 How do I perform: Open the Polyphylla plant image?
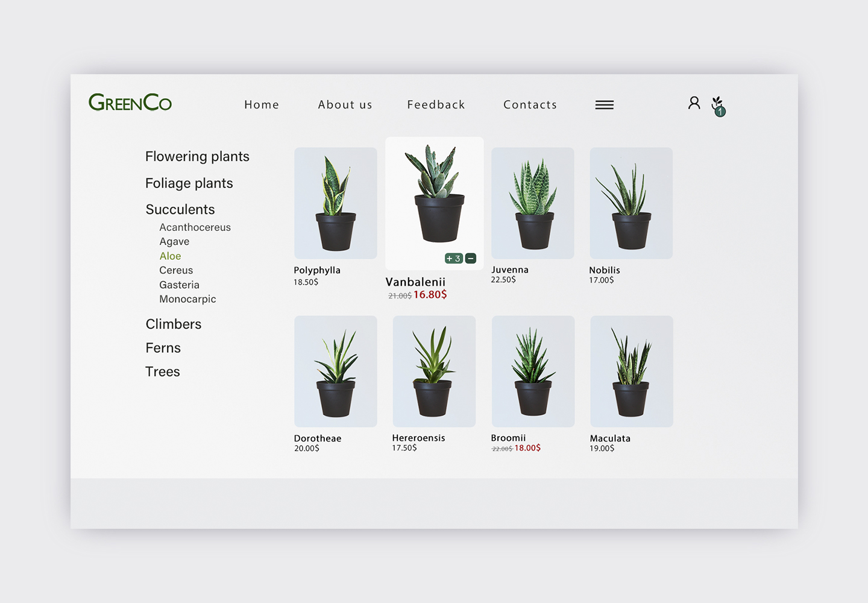pos(336,203)
